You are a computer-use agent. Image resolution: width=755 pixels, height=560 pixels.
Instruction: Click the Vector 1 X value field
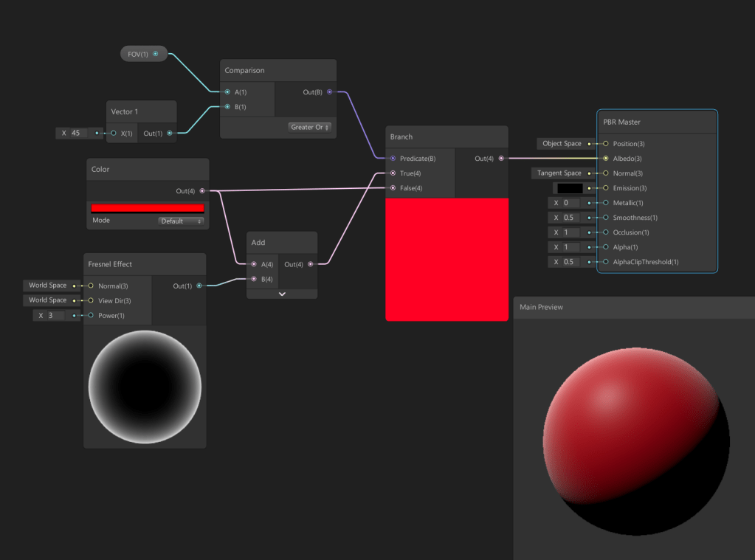pos(77,134)
